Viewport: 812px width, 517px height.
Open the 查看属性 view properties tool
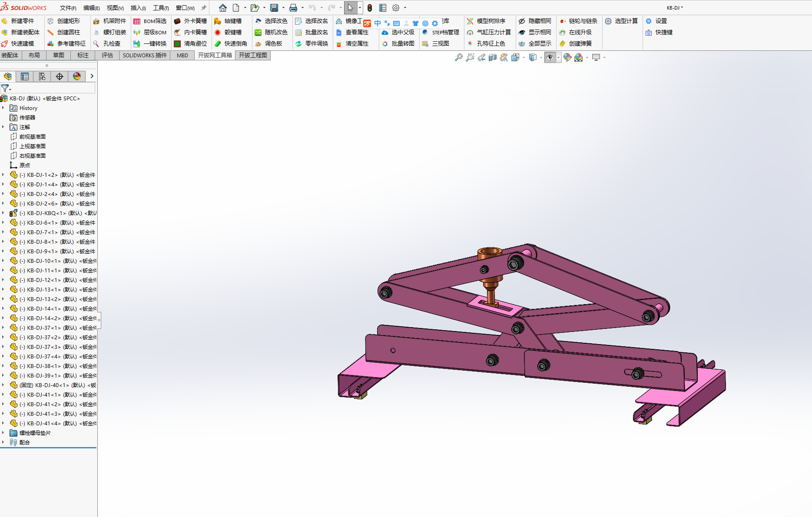tap(352, 32)
